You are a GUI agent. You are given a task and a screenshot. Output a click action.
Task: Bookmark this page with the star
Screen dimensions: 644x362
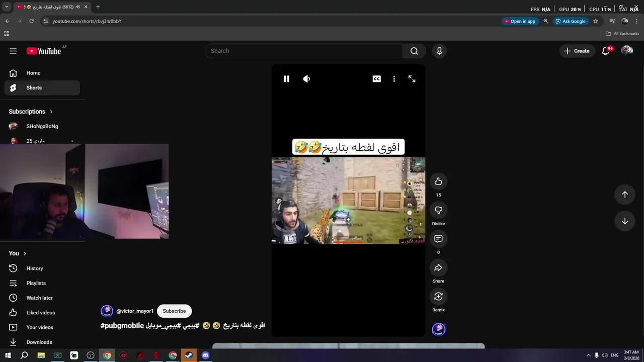click(596, 21)
